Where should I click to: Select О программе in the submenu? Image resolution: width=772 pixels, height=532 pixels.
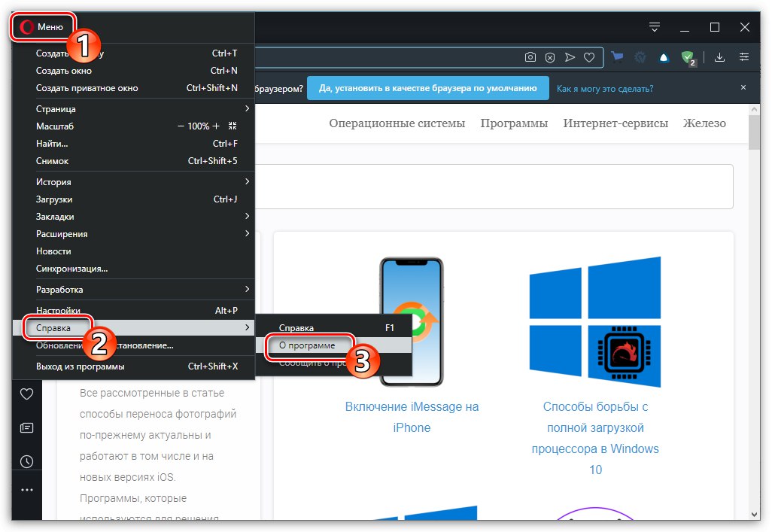pyautogui.click(x=333, y=345)
